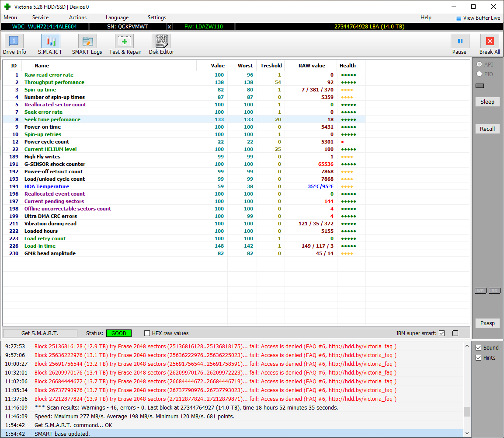504x438 pixels.
Task: Click the Sleep button
Action: pyautogui.click(x=487, y=102)
